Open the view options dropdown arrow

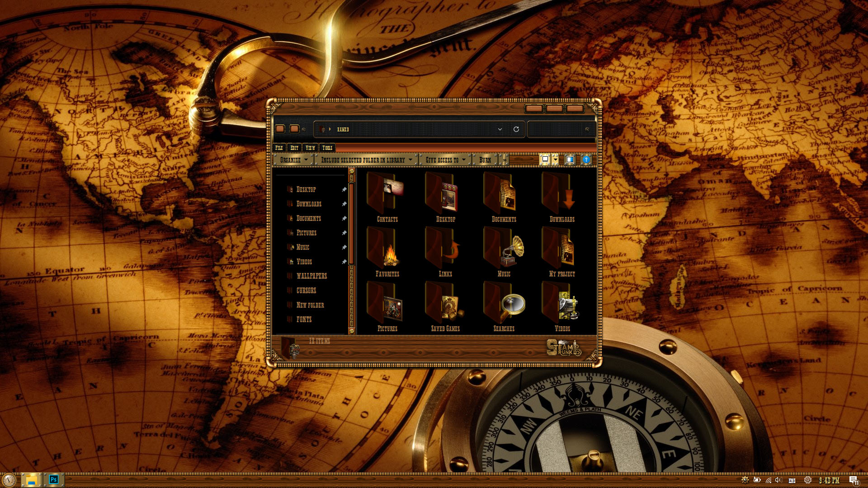[x=555, y=160]
